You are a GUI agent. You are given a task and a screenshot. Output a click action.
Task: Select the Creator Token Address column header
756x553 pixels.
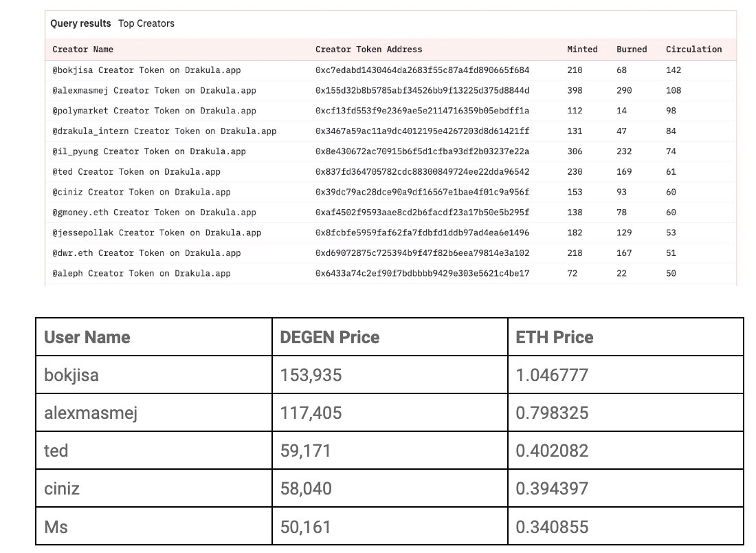pos(368,50)
